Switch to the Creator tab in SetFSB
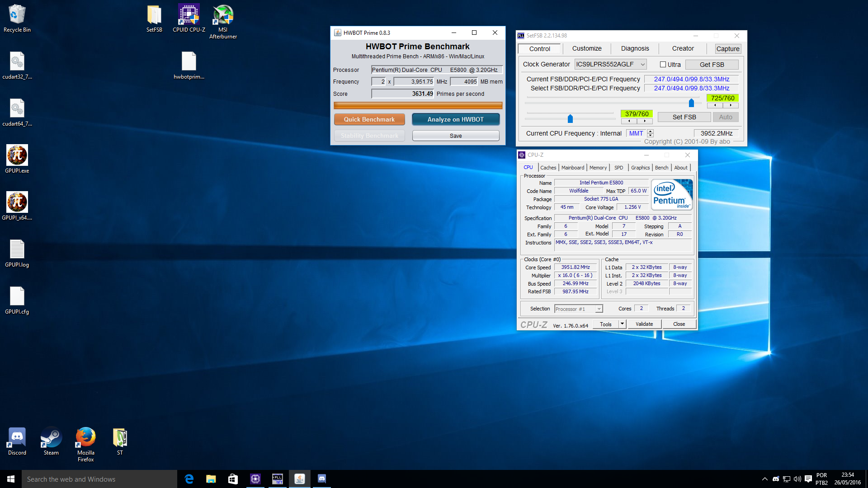 pos(683,48)
